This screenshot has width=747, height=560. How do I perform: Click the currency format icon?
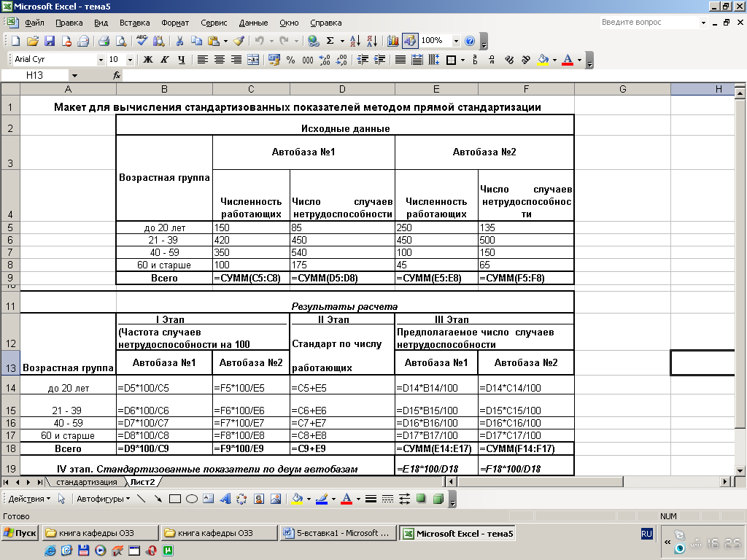click(274, 60)
